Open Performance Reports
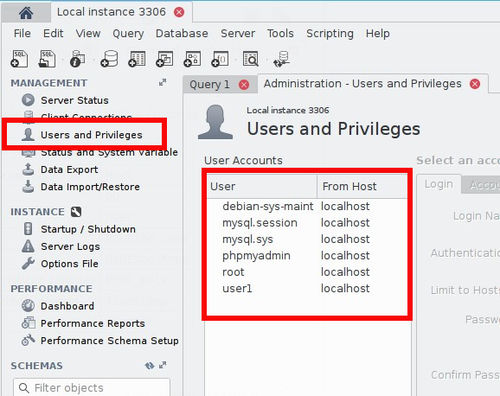This screenshot has height=396, width=500. (93, 323)
